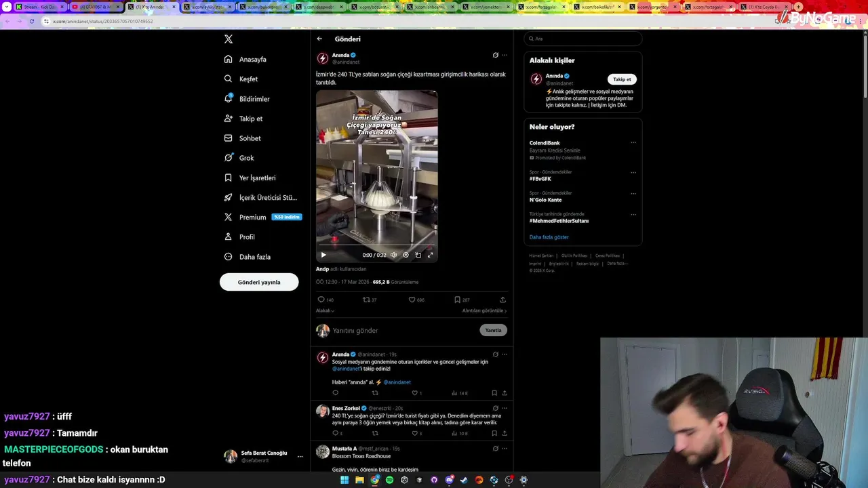Click the Yanıtla button
Viewport: 868px width, 488px height.
pyautogui.click(x=493, y=330)
